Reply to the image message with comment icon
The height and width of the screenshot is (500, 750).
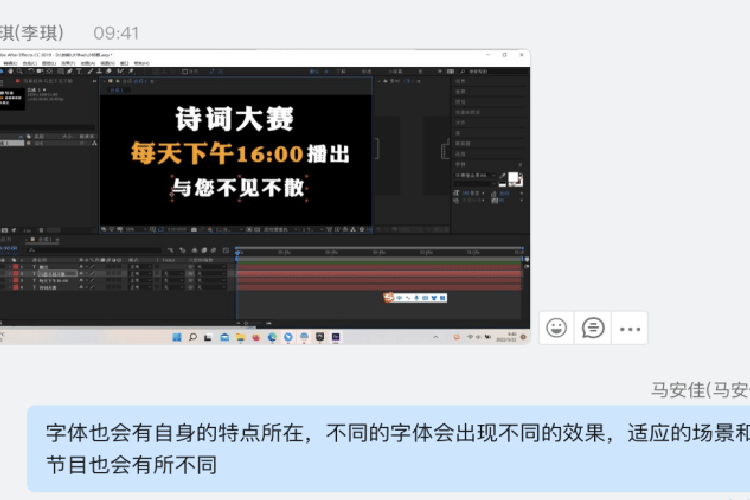pyautogui.click(x=593, y=327)
